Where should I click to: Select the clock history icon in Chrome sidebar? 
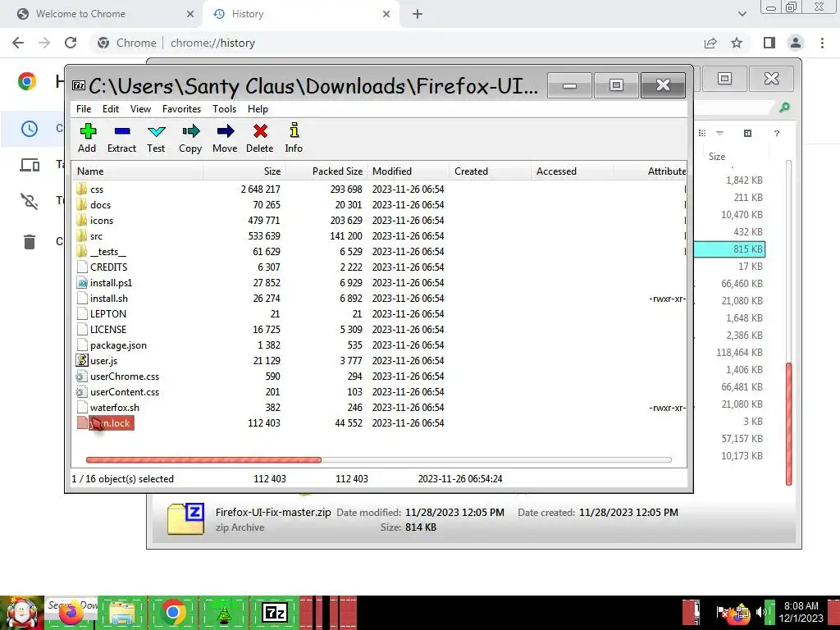pos(30,129)
